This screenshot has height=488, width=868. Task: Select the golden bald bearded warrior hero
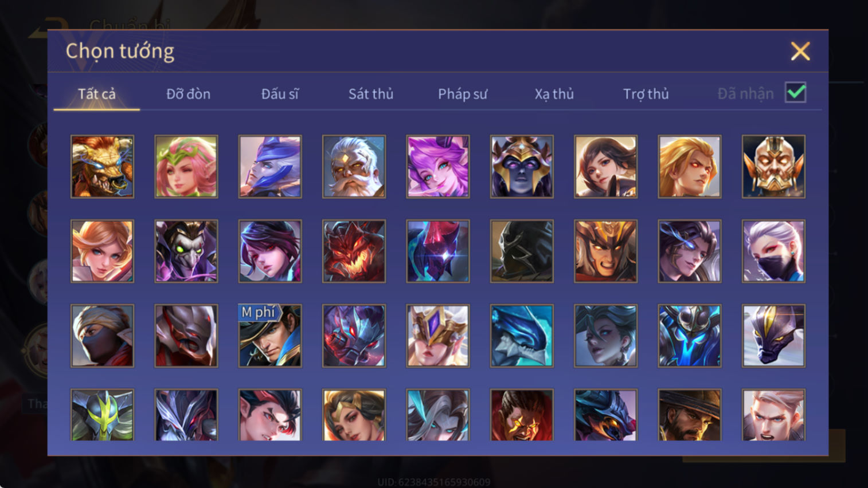coord(773,167)
